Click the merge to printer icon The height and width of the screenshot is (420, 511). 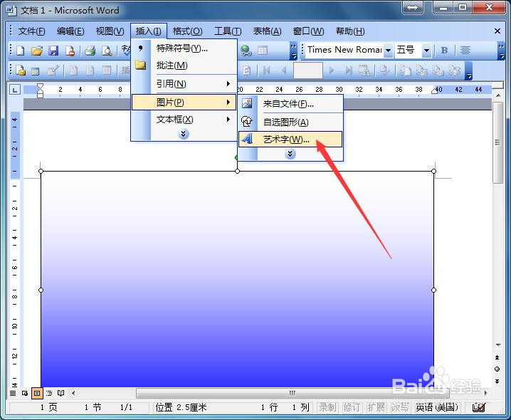422,70
